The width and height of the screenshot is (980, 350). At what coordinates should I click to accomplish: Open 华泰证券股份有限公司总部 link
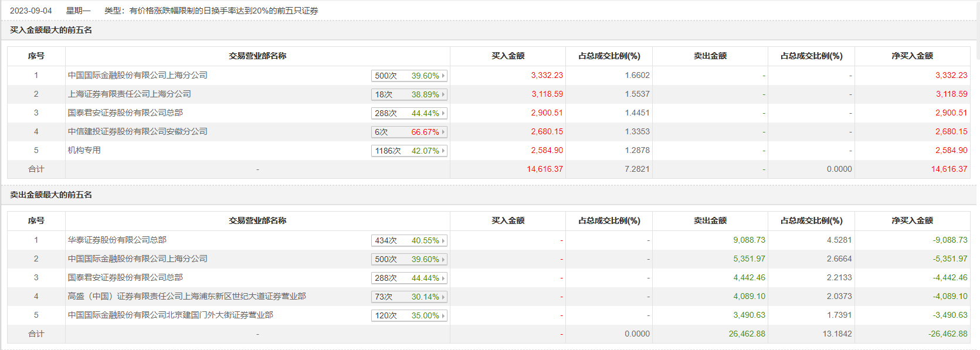coord(117,240)
